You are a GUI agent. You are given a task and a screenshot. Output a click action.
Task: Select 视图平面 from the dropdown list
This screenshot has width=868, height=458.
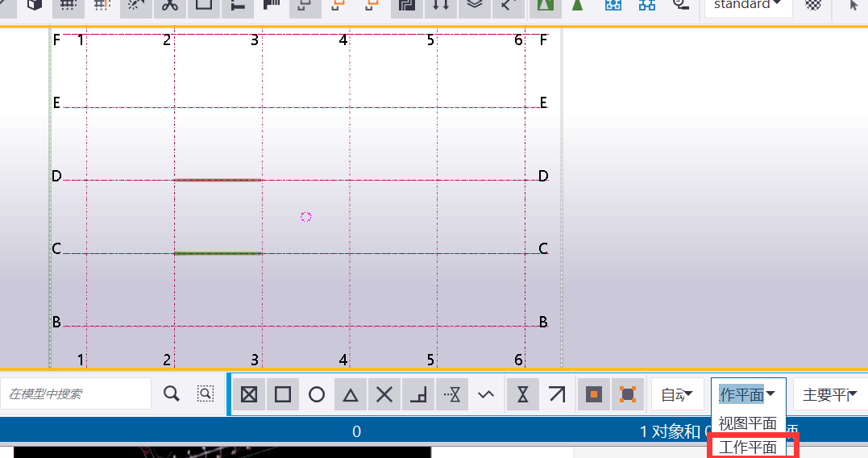pyautogui.click(x=748, y=423)
